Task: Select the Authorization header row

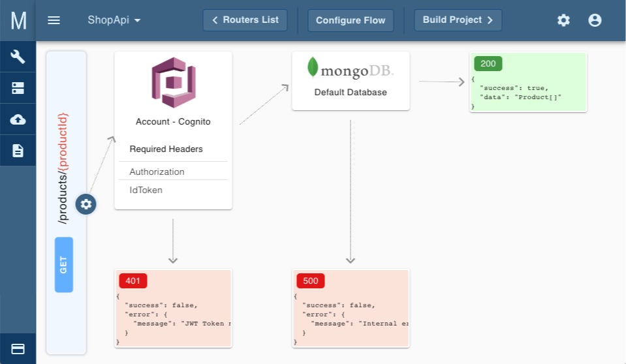Action: click(173, 172)
